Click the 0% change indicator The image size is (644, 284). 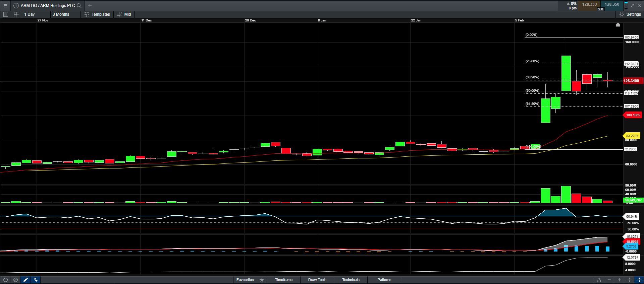click(572, 4)
